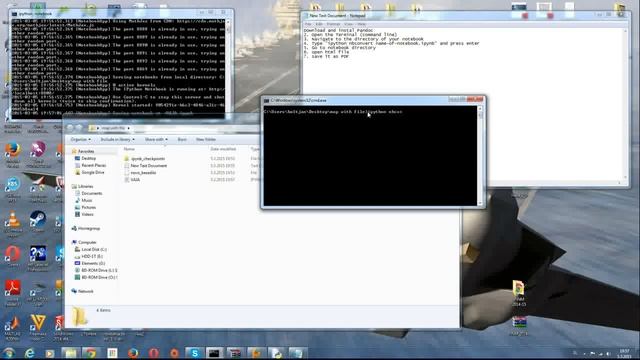Open WinRAR archive icon on desktop

click(x=519, y=325)
